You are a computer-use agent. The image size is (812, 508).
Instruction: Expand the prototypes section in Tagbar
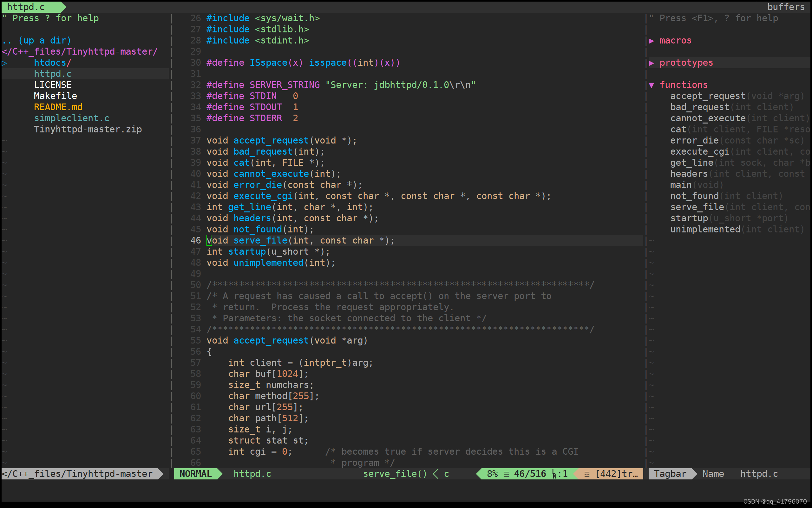point(651,63)
